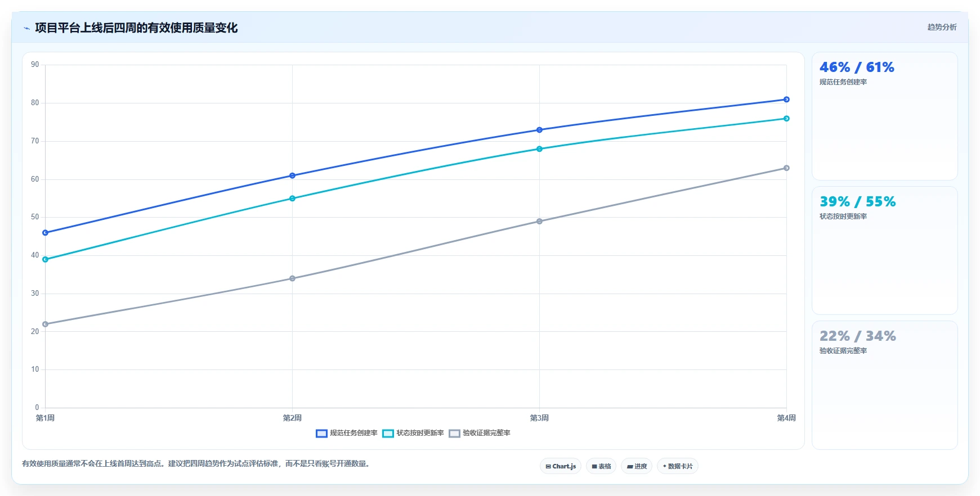
Task: Click the 30 y-axis tick label
Action: (x=35, y=294)
